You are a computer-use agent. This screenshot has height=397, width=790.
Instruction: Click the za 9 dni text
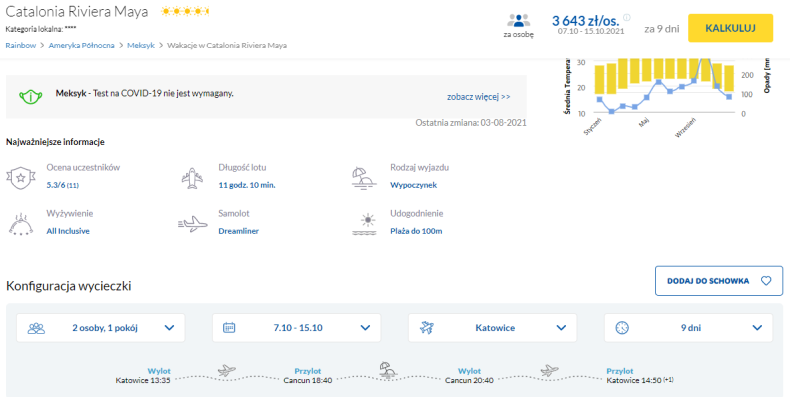(x=662, y=29)
